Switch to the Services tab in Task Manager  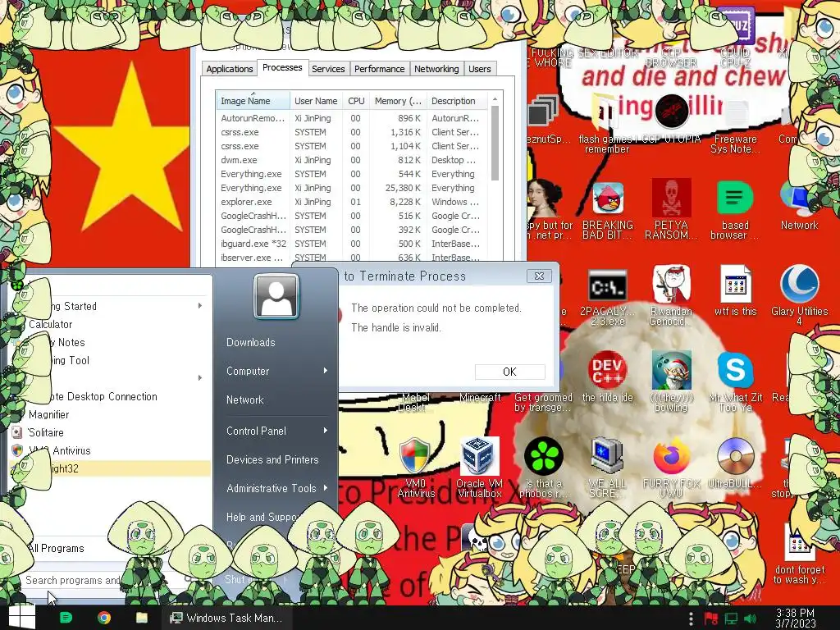pyautogui.click(x=328, y=69)
